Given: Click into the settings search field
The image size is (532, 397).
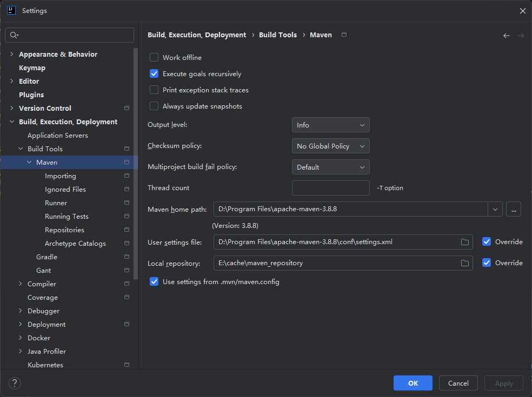Looking at the screenshot, I should 70,35.
